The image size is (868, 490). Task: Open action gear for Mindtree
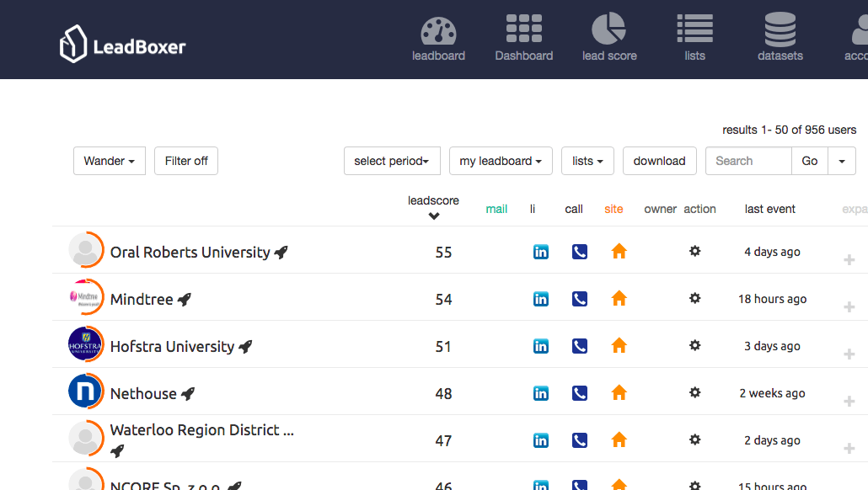[694, 298]
